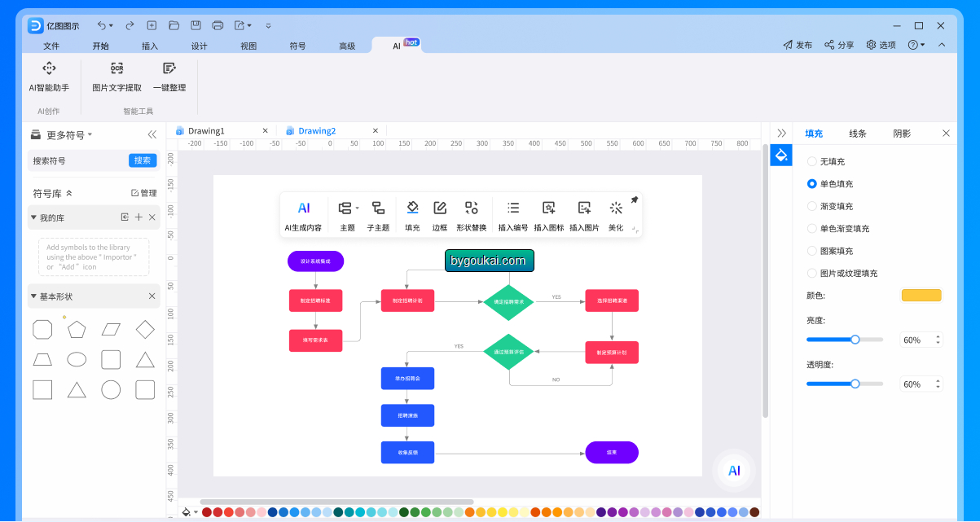Select ellipse shape from 基本形状
Viewport: 980px width, 522px height.
(77, 359)
